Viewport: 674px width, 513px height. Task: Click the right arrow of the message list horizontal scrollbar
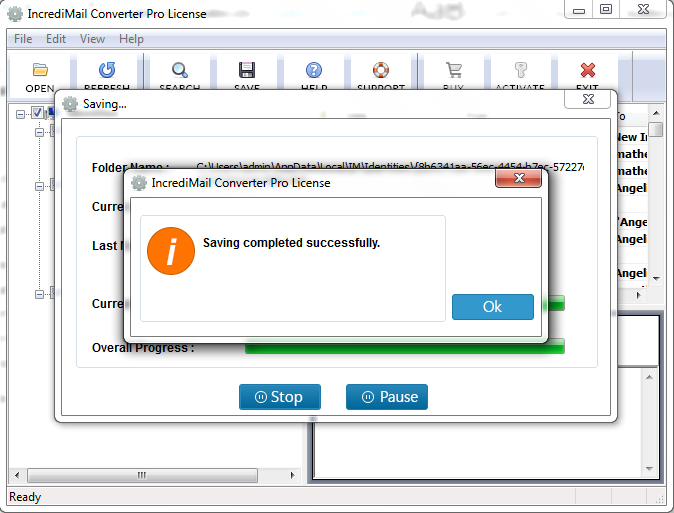coord(638,295)
